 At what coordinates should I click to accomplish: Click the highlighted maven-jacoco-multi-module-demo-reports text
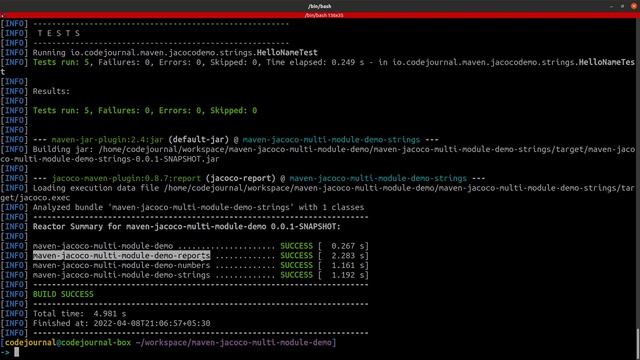click(122, 256)
